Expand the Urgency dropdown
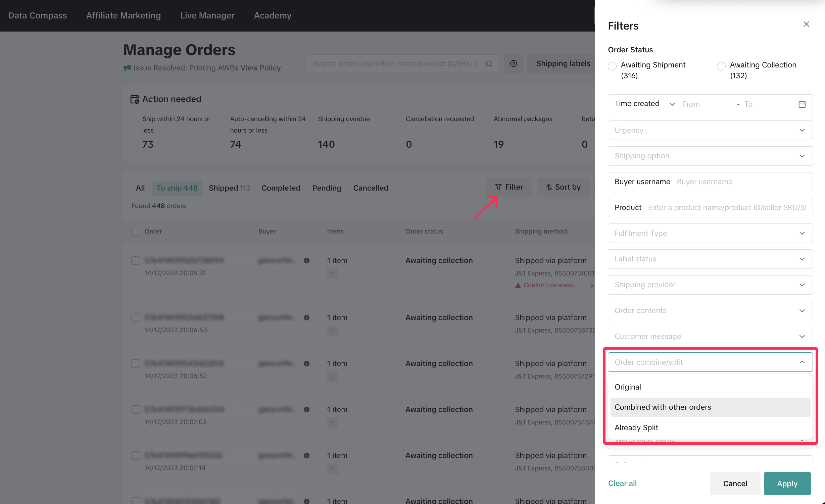Screen dimensions: 825x504 pyautogui.click(x=710, y=130)
